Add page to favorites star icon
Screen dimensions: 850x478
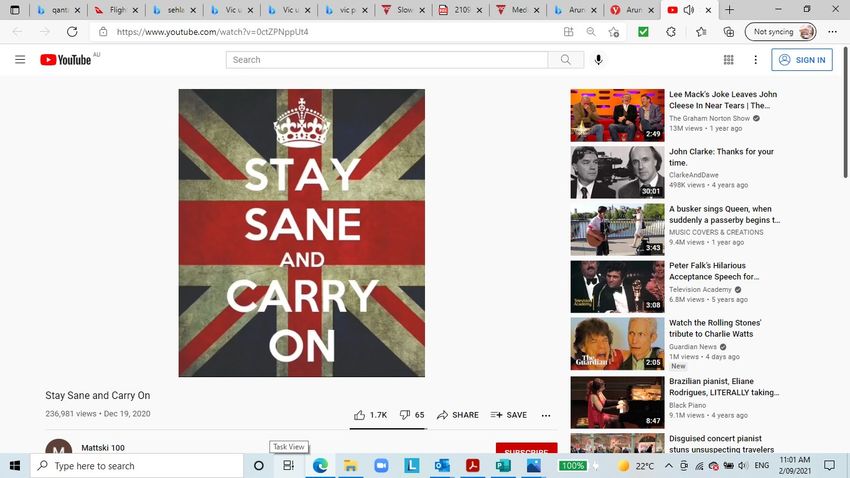(x=614, y=32)
